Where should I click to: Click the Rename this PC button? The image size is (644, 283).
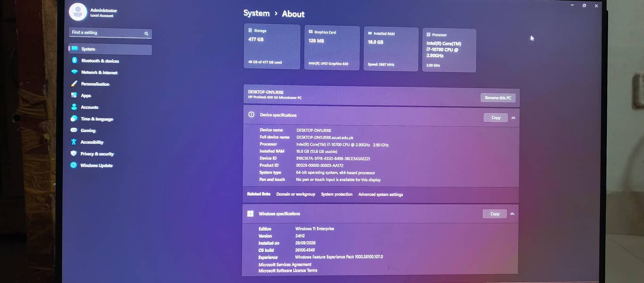(x=498, y=98)
